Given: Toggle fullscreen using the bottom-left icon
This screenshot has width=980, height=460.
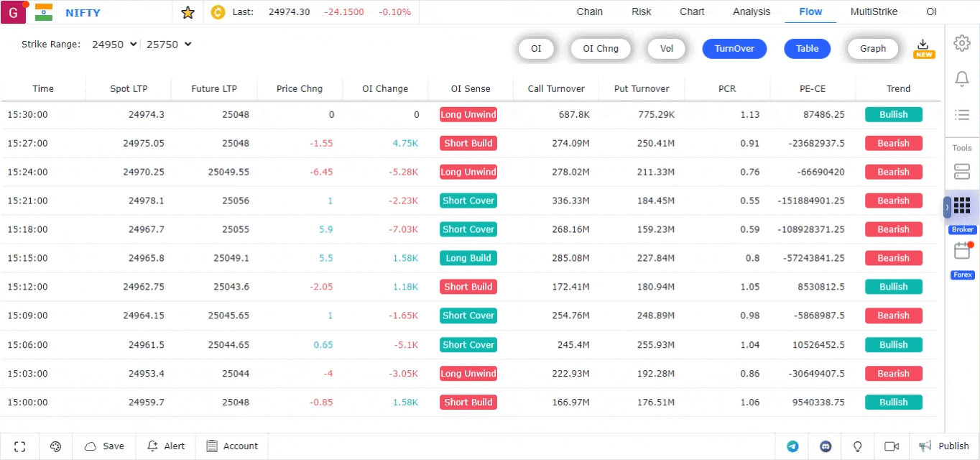Looking at the screenshot, I should pyautogui.click(x=20, y=446).
